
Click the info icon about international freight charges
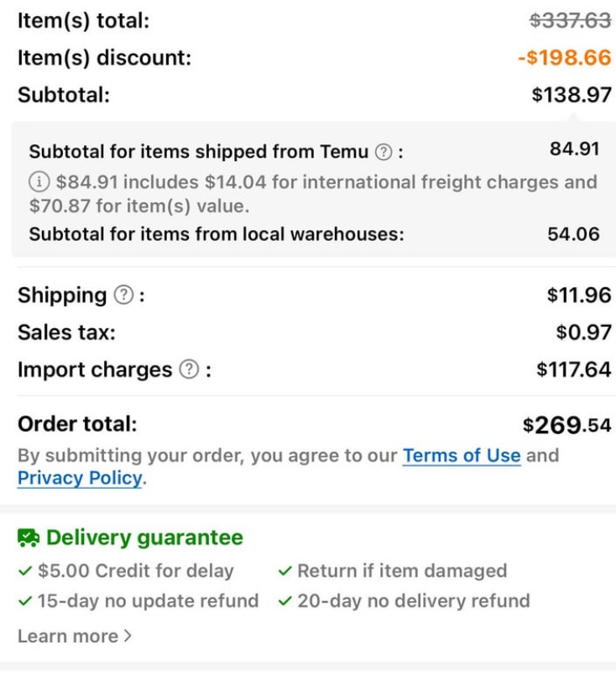(x=37, y=182)
